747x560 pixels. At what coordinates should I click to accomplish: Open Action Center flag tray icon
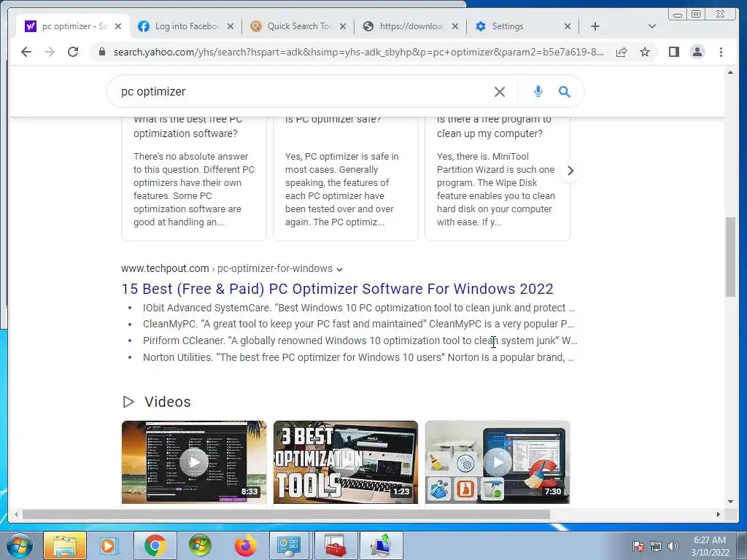(x=638, y=546)
